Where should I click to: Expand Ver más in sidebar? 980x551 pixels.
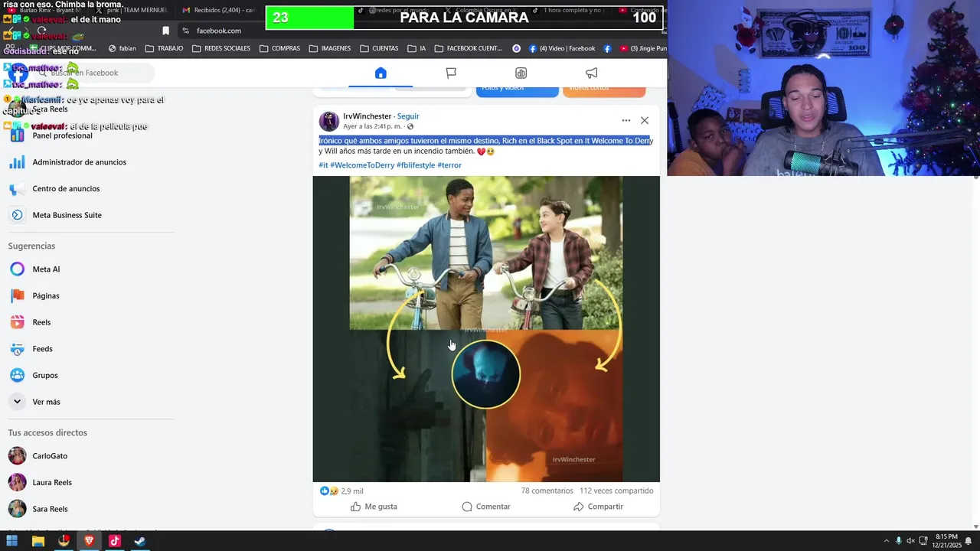tap(46, 402)
